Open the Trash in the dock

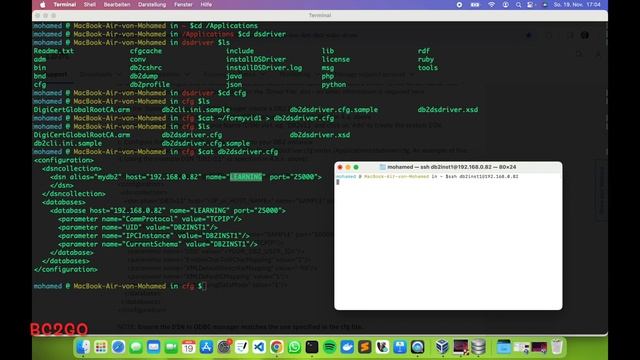tap(557, 347)
